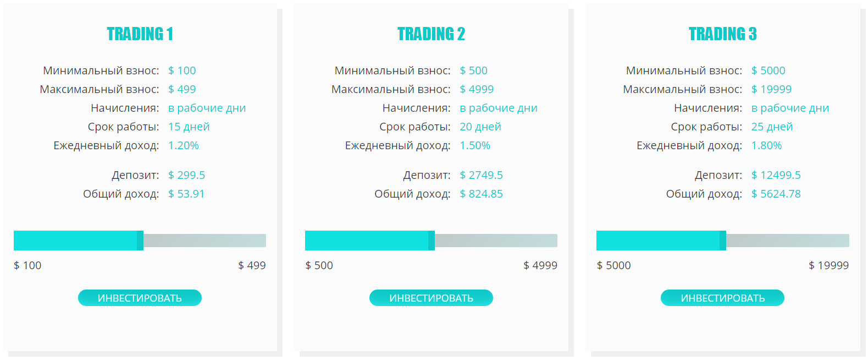Grab the Trading 1 slider handle

click(x=140, y=241)
